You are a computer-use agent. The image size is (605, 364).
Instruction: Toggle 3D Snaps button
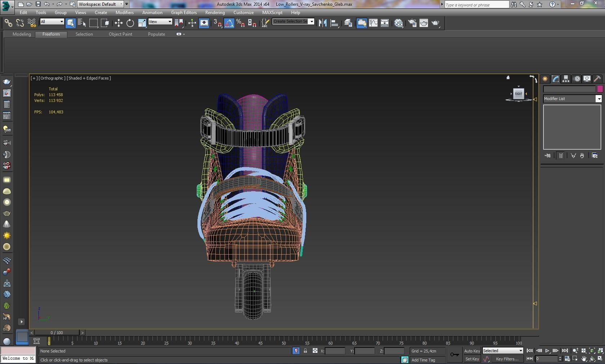tap(217, 23)
